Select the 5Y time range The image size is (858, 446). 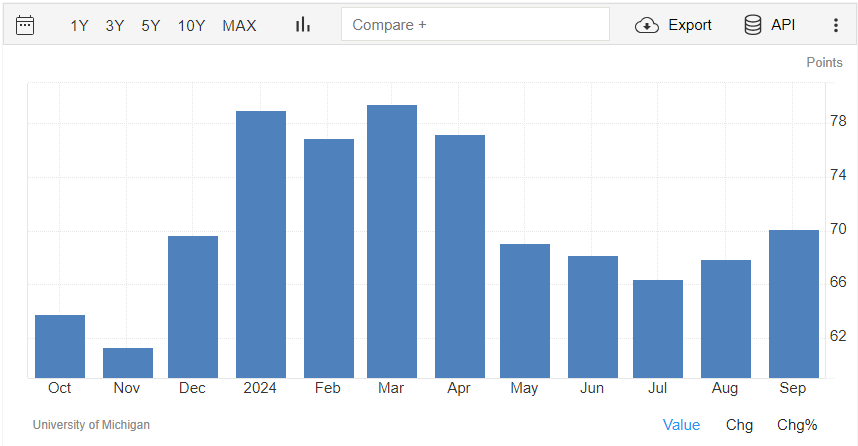(x=150, y=26)
